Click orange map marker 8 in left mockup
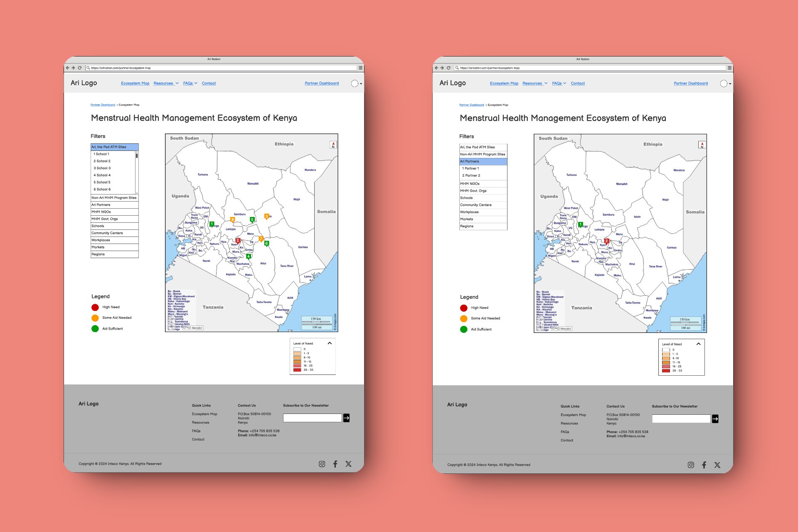The height and width of the screenshot is (532, 798). click(x=232, y=220)
